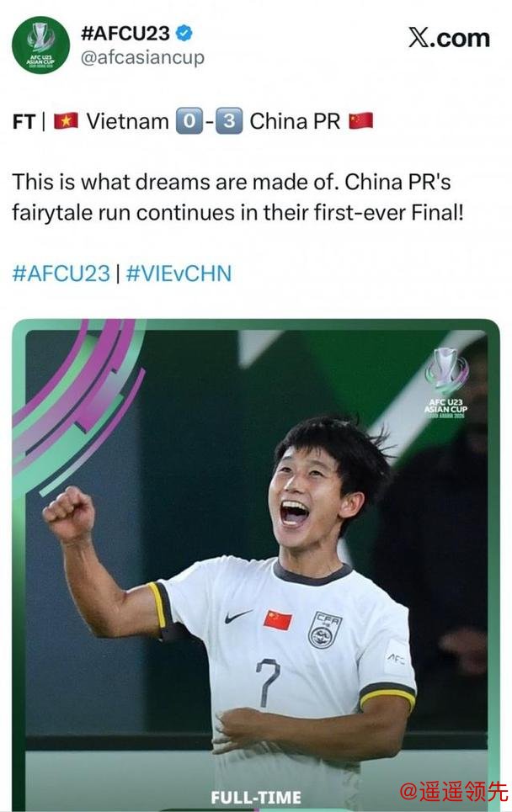Click the zero score keycap emoji
The image size is (512, 812).
click(189, 120)
